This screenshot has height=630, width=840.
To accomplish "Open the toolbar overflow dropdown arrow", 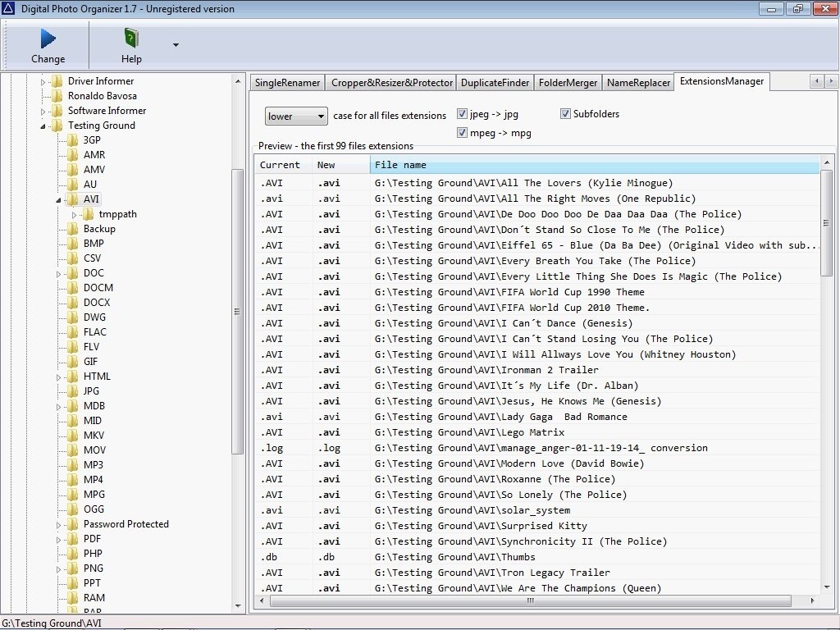I will click(x=176, y=45).
